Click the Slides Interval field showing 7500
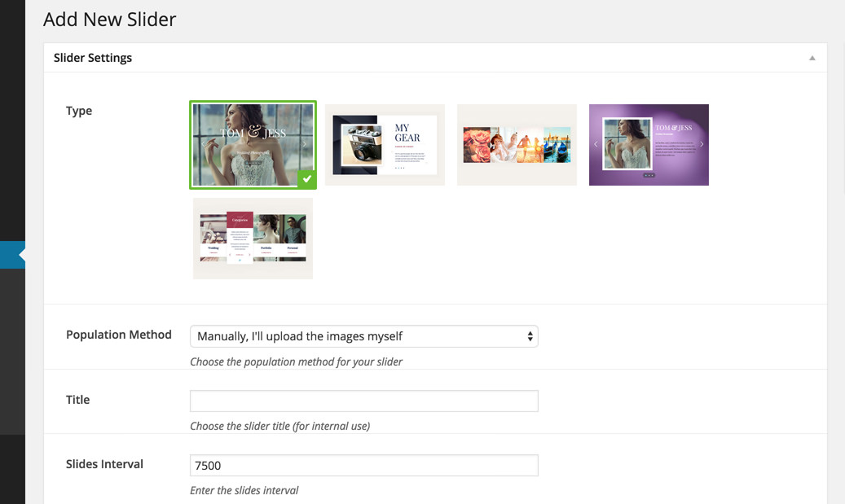 pyautogui.click(x=363, y=465)
